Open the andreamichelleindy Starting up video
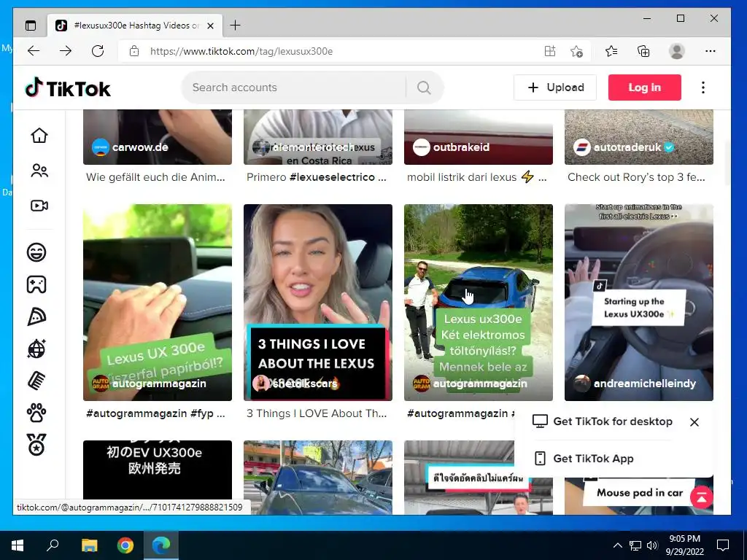Viewport: 747px width, 560px height. (x=639, y=303)
